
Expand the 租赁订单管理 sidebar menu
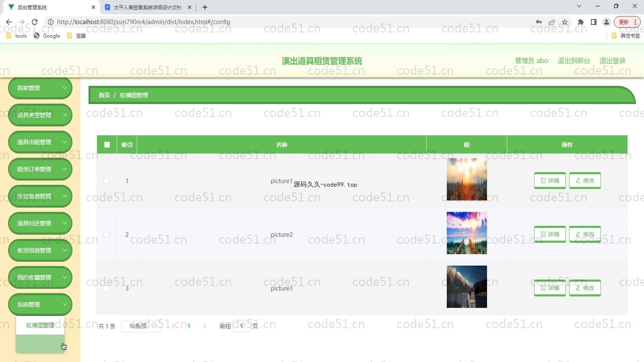[40, 169]
